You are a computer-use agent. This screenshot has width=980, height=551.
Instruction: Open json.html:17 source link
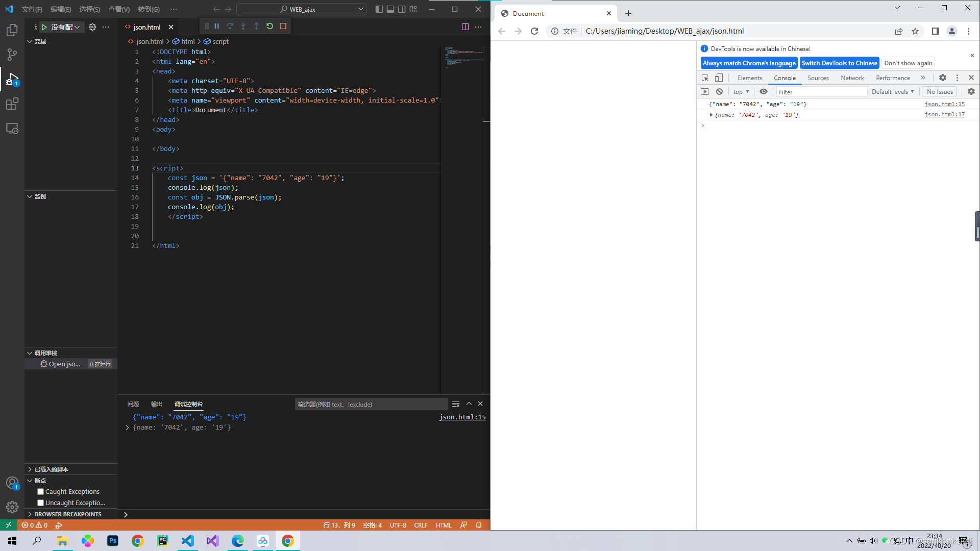point(944,115)
